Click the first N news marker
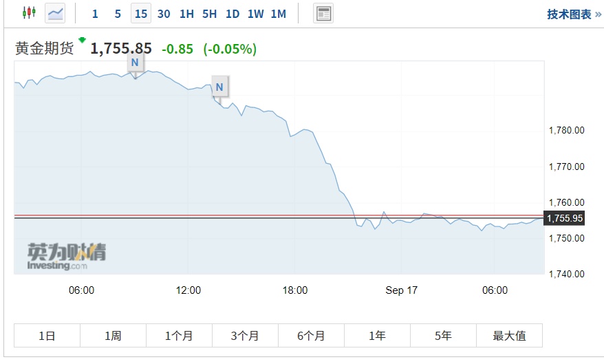The height and width of the screenshot is (364, 604). pyautogui.click(x=135, y=63)
